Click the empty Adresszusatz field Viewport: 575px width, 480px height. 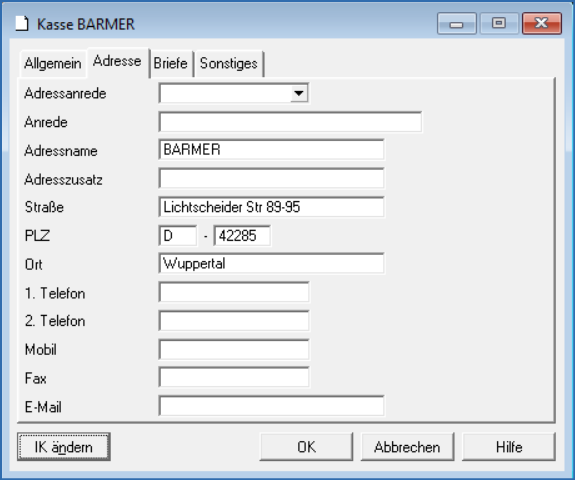(x=271, y=178)
